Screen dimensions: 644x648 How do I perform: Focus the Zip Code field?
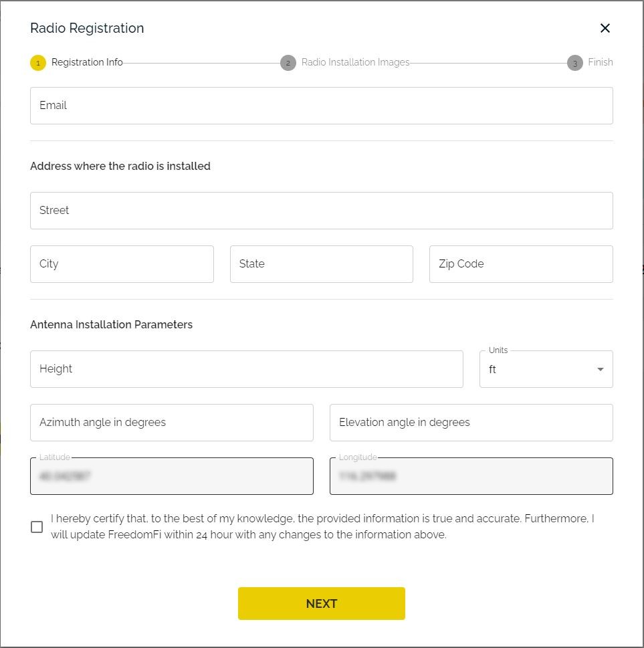[520, 264]
